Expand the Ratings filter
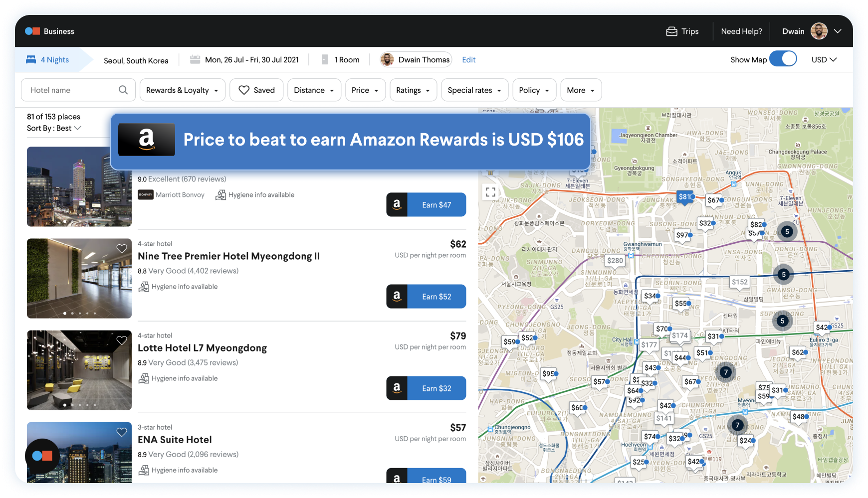Screen dimensions: 868x498 (x=413, y=90)
